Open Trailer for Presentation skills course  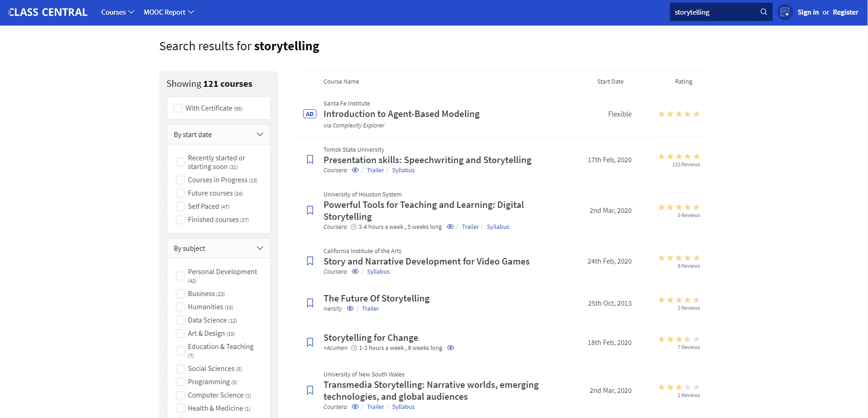tap(375, 170)
